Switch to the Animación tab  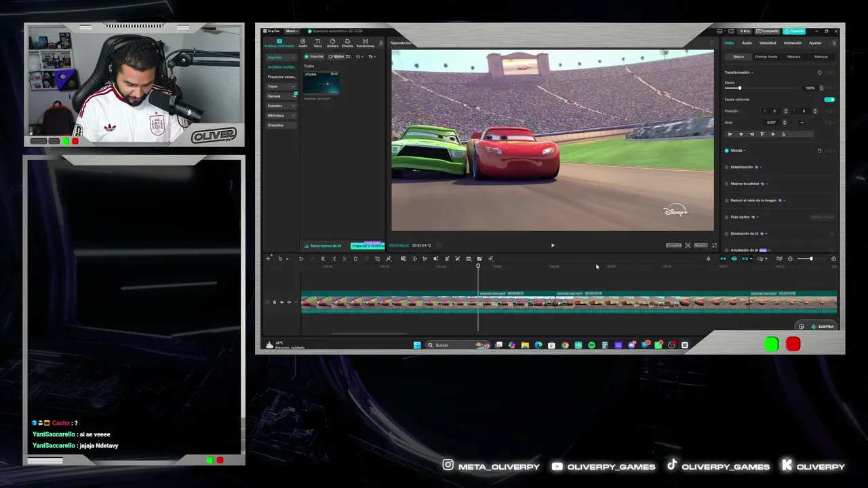pyautogui.click(x=793, y=43)
